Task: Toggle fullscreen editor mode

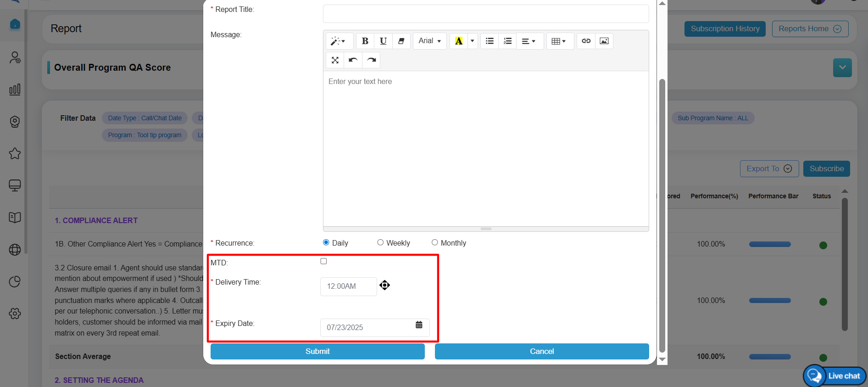Action: coord(335,60)
